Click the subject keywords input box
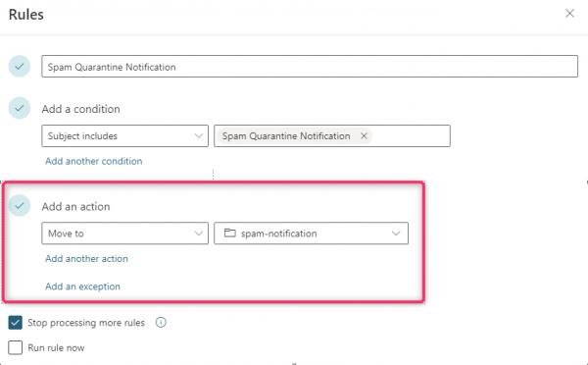 point(332,136)
